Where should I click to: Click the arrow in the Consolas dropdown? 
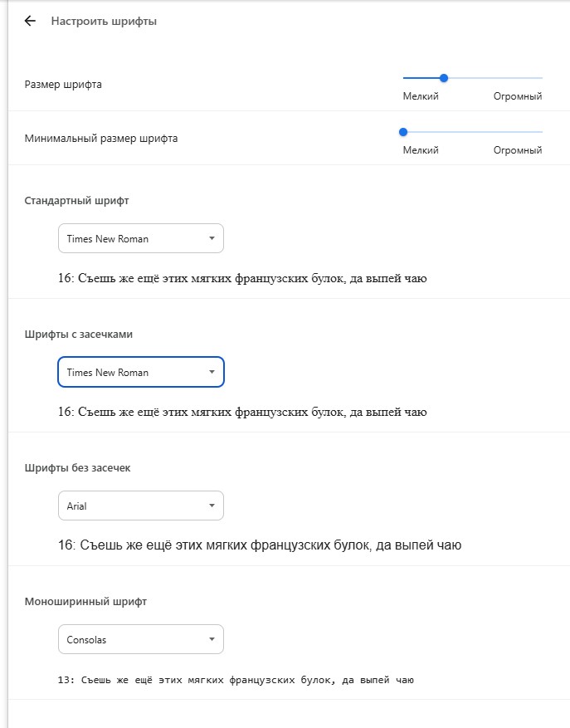point(212,639)
